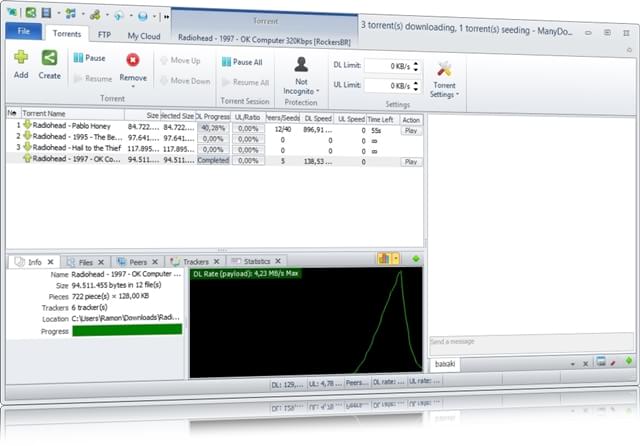Click the green diamond icon above the graph
The width and height of the screenshot is (640, 446).
click(416, 259)
